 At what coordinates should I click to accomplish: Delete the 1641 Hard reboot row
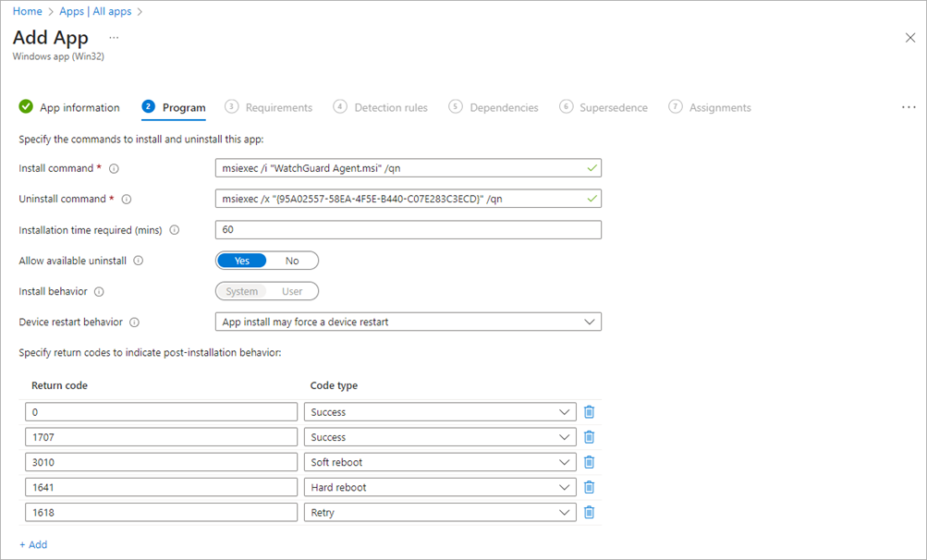click(x=589, y=487)
